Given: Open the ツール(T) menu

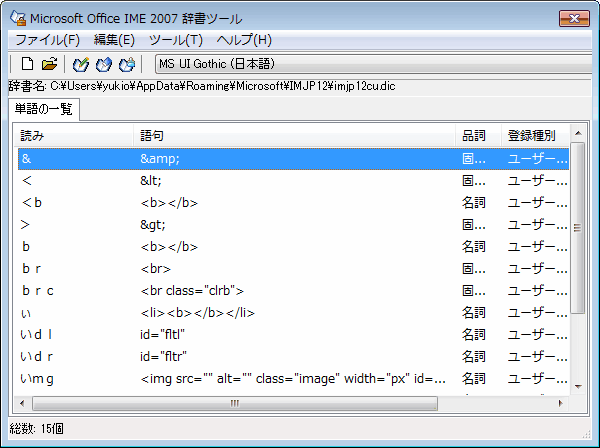Looking at the screenshot, I should pyautogui.click(x=175, y=40).
